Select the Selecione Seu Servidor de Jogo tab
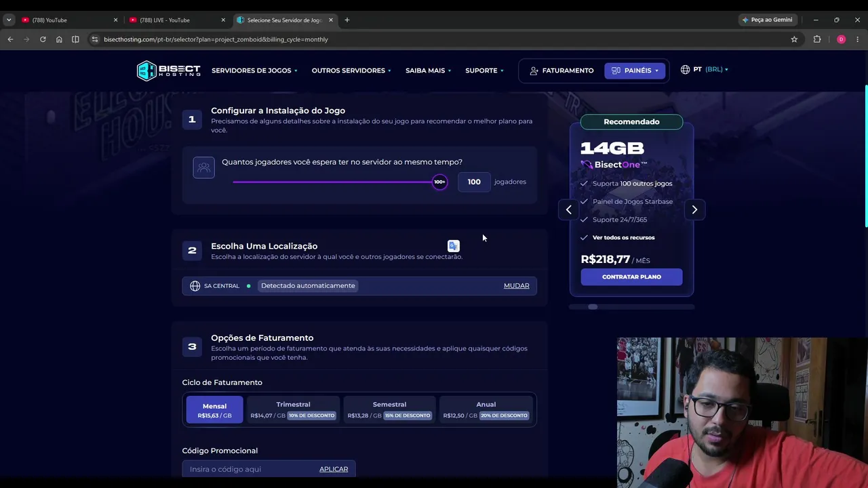Screen dimensions: 868x488 tap(284, 20)
